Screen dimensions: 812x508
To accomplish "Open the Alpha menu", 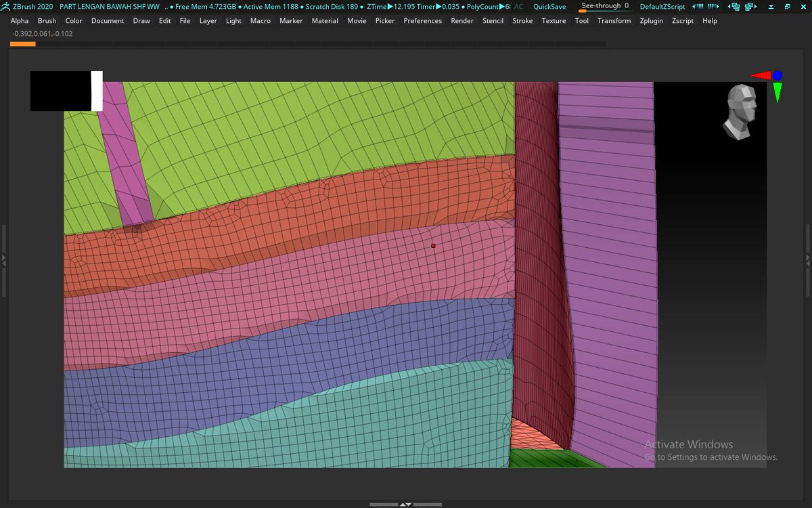I will point(20,21).
